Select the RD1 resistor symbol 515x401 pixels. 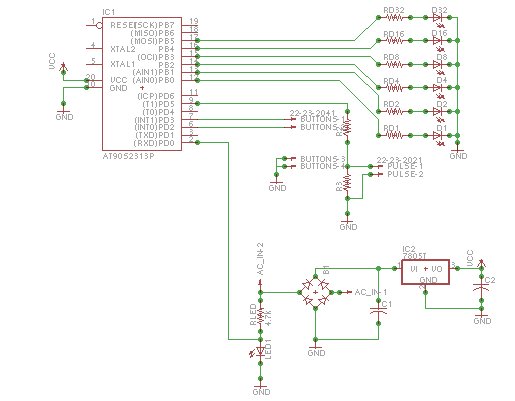click(x=394, y=135)
